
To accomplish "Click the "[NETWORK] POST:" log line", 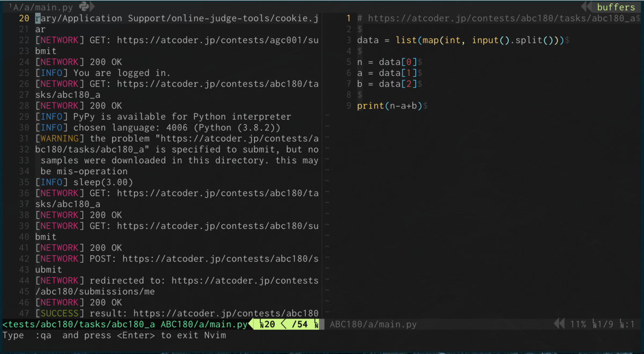I will click(x=177, y=259).
